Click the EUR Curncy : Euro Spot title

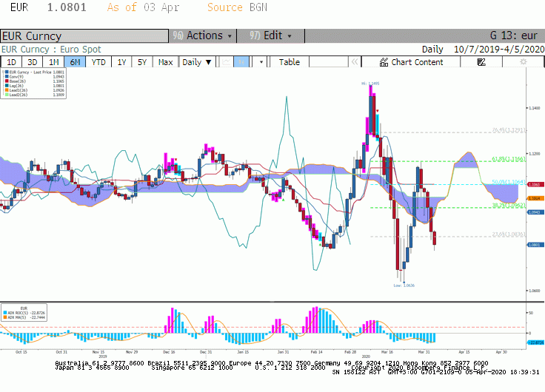(51, 50)
